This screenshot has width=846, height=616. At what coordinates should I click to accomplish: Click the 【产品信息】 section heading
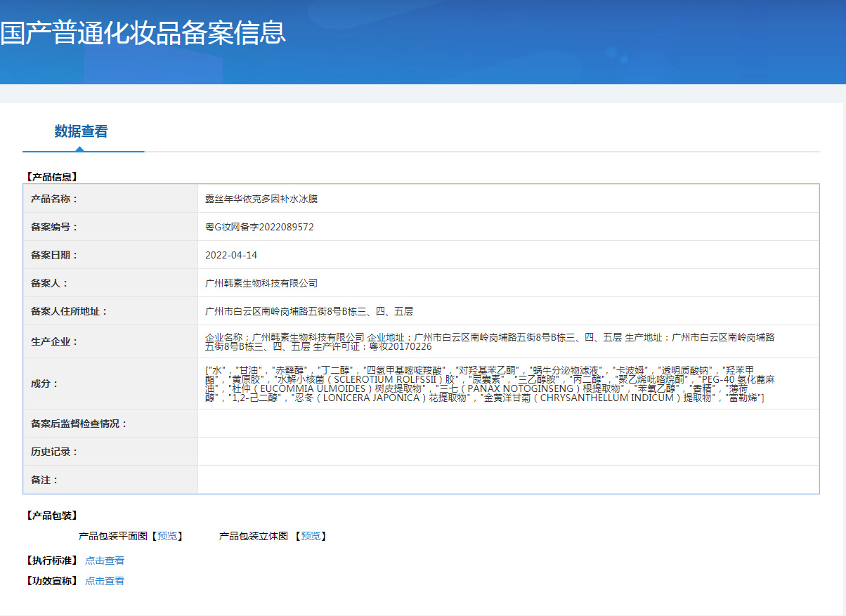coord(51,177)
